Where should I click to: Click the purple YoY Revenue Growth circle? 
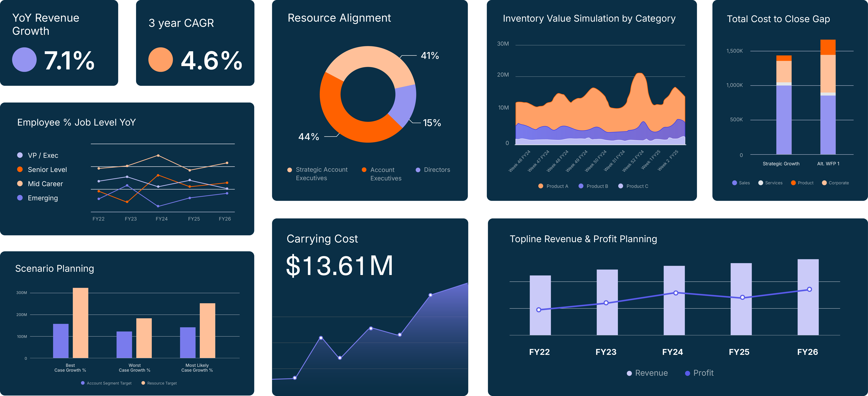(x=24, y=60)
